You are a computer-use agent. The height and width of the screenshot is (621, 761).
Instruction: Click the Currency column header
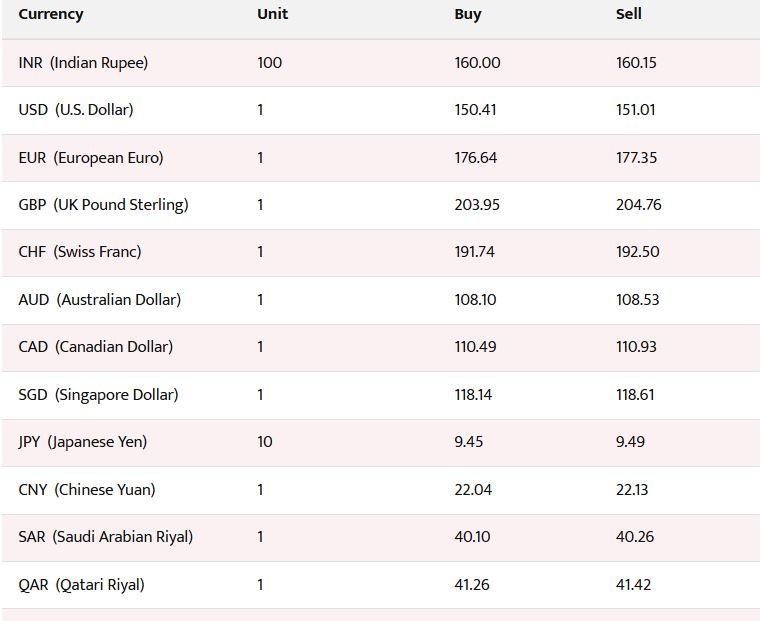click(x=51, y=14)
